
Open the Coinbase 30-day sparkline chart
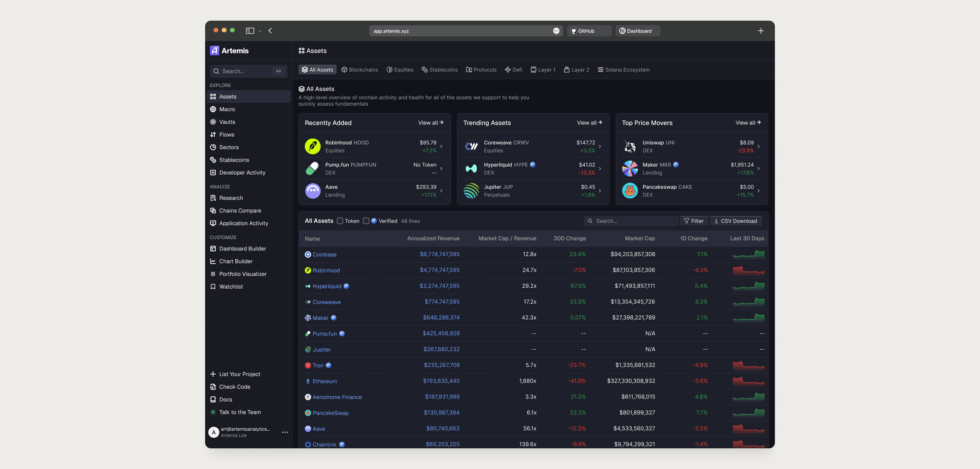tap(748, 254)
